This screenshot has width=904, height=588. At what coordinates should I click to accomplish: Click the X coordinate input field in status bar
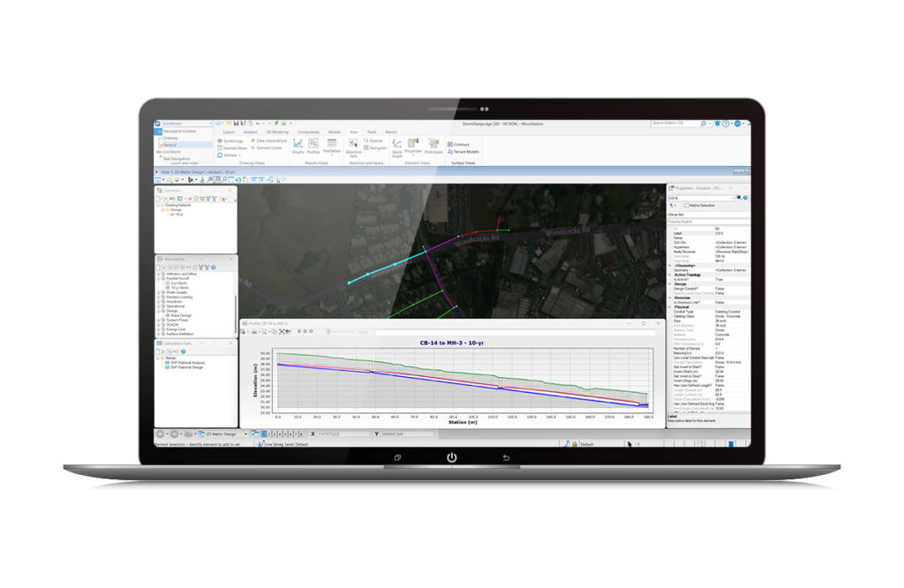tap(344, 433)
